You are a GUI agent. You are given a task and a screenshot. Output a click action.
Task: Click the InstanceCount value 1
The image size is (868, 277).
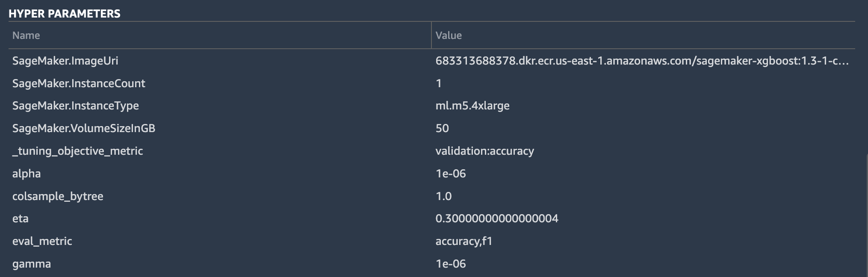click(439, 83)
